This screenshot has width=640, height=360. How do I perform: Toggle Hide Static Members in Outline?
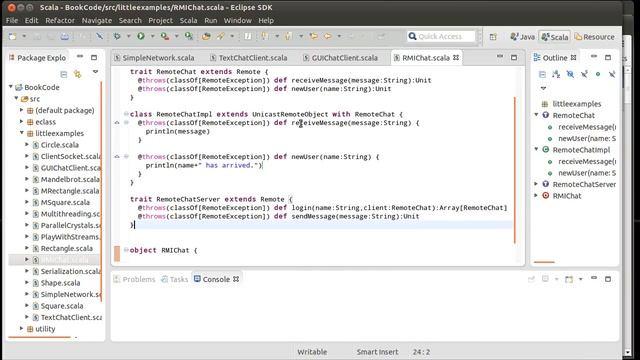(584, 74)
